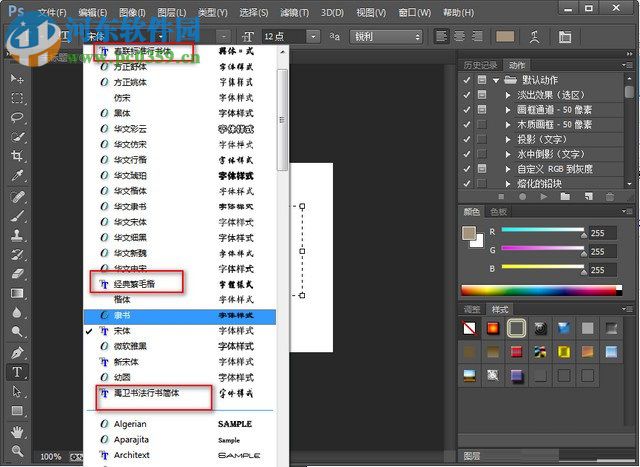Click the color spectrum ramp bar
Image resolution: width=640 pixels, height=467 pixels.
tap(541, 290)
